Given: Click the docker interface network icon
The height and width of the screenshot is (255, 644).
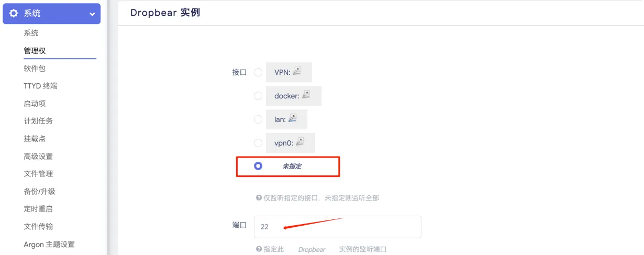Looking at the screenshot, I should coord(306,95).
